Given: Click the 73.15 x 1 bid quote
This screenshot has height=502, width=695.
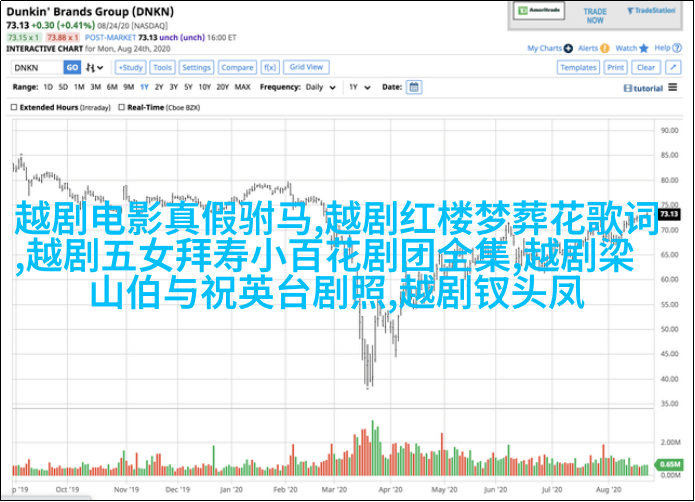Looking at the screenshot, I should 23,38.
